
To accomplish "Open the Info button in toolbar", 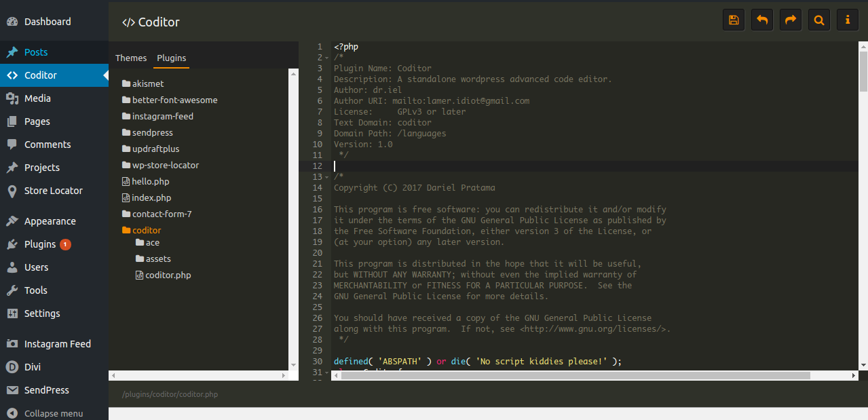I will pyautogui.click(x=848, y=20).
